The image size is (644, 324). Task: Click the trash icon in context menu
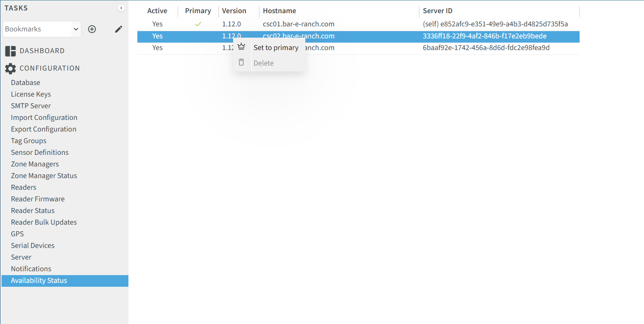[x=241, y=62]
